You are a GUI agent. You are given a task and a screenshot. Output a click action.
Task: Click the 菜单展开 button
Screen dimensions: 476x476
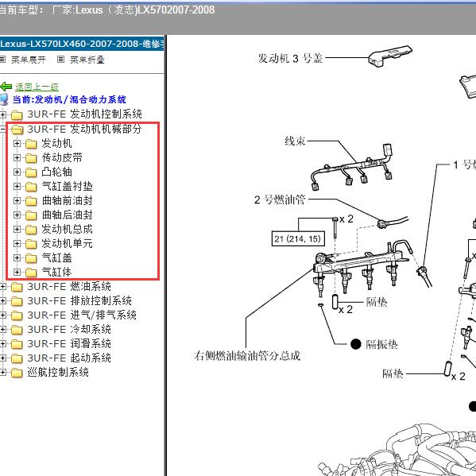click(29, 60)
